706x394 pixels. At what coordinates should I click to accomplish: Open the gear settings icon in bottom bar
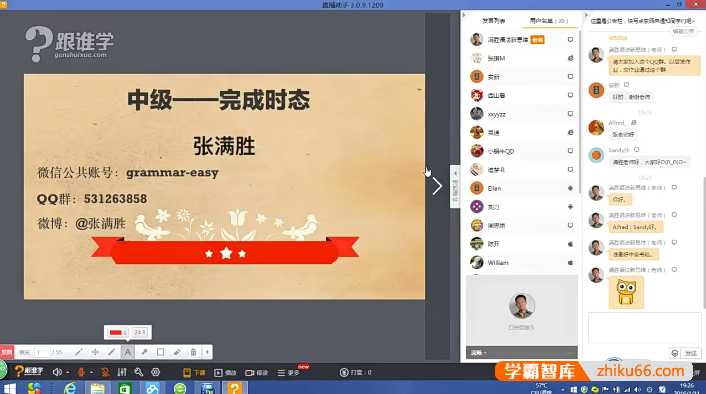[156, 372]
